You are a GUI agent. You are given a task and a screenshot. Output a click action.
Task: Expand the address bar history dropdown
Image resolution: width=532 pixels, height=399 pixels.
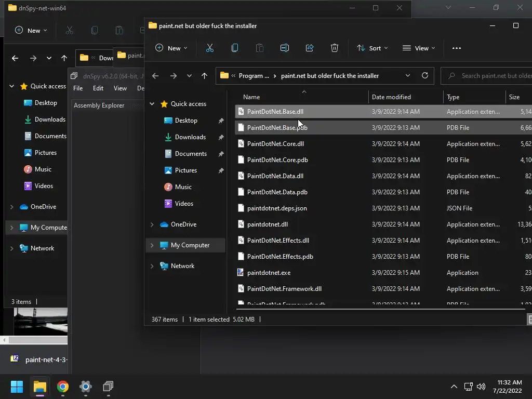pyautogui.click(x=408, y=75)
